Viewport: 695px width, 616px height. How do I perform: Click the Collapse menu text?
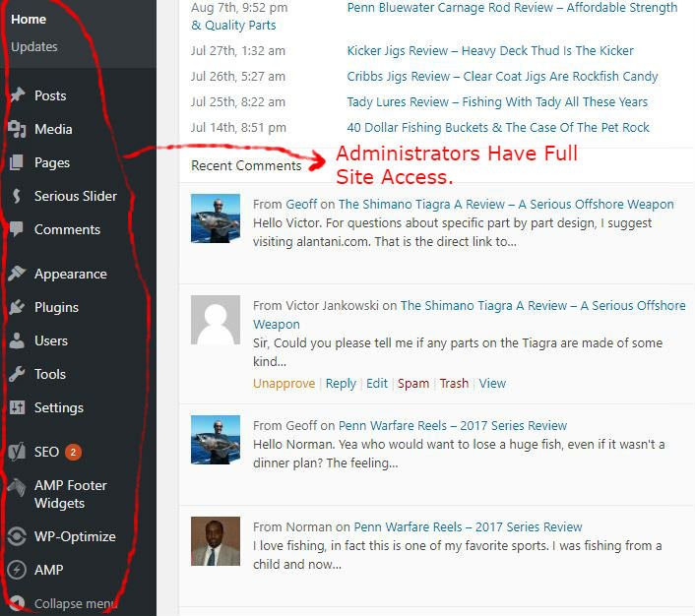[x=76, y=603]
